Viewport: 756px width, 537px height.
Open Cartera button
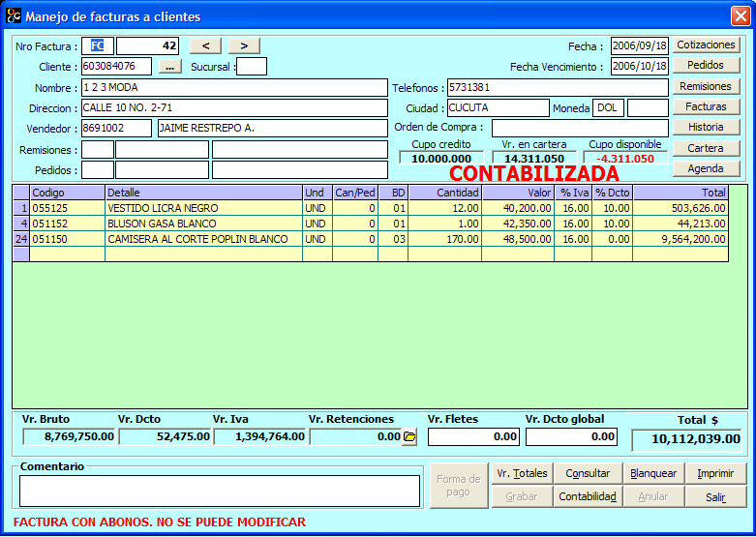click(x=706, y=148)
